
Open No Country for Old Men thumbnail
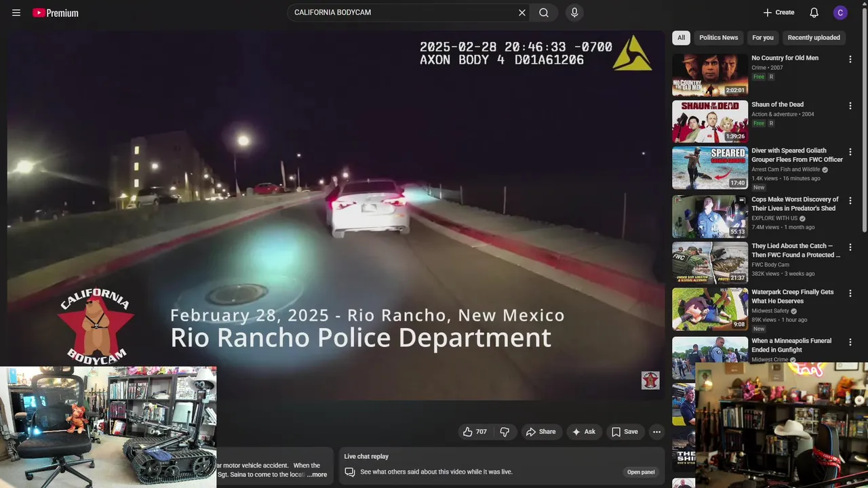click(710, 75)
